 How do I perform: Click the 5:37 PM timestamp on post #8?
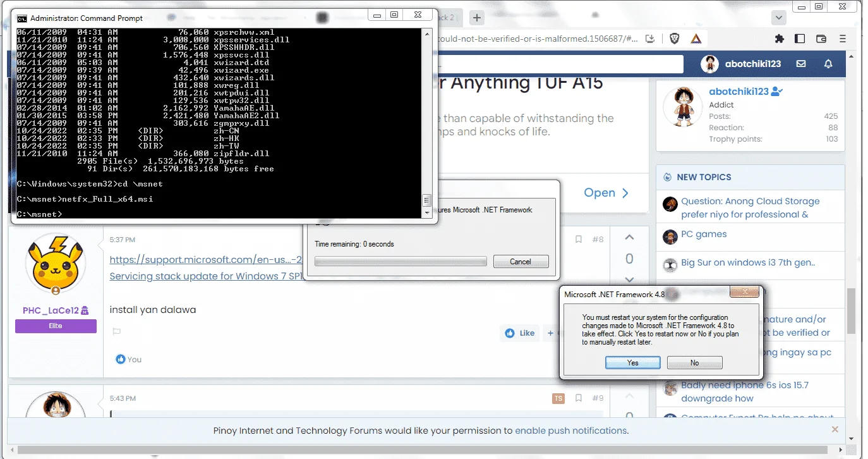[x=122, y=240]
